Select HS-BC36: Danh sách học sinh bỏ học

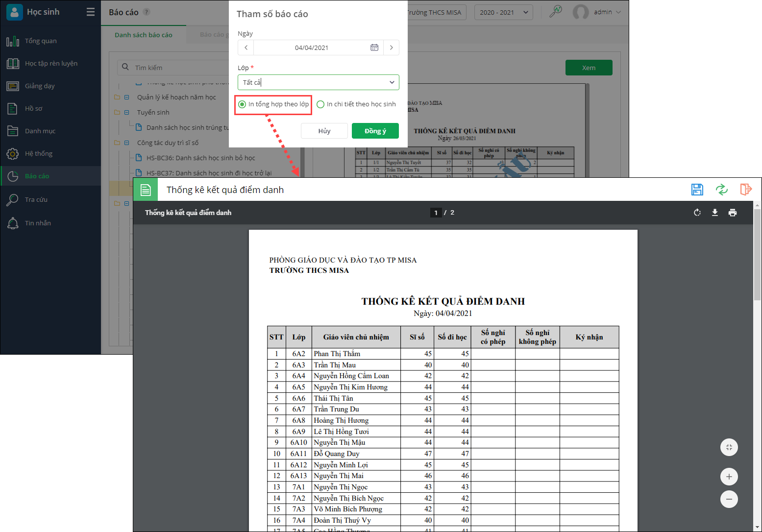201,158
